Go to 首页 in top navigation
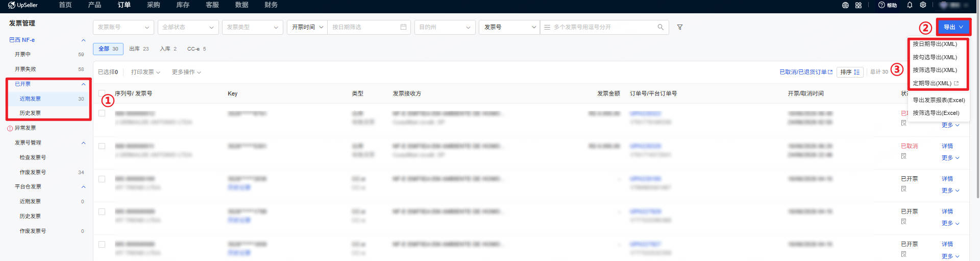Screen dimensions: 980x261 pyautogui.click(x=65, y=5)
